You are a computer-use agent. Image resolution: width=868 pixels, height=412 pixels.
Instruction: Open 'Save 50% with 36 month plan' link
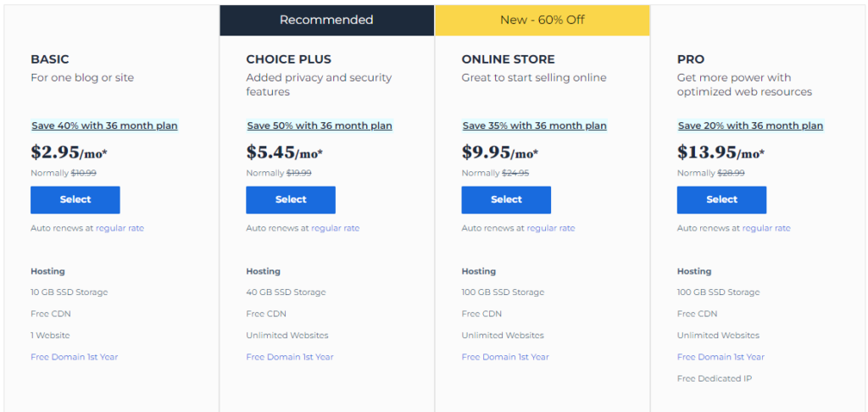(320, 125)
